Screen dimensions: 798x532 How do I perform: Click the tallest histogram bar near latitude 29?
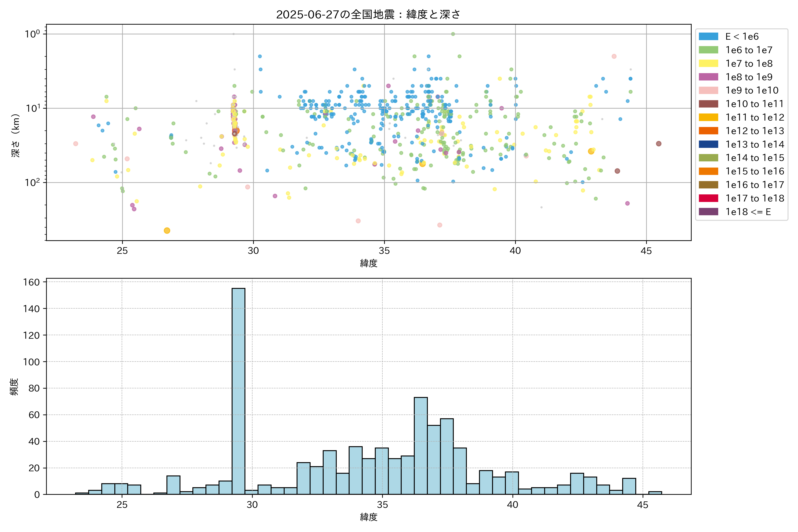[239, 391]
